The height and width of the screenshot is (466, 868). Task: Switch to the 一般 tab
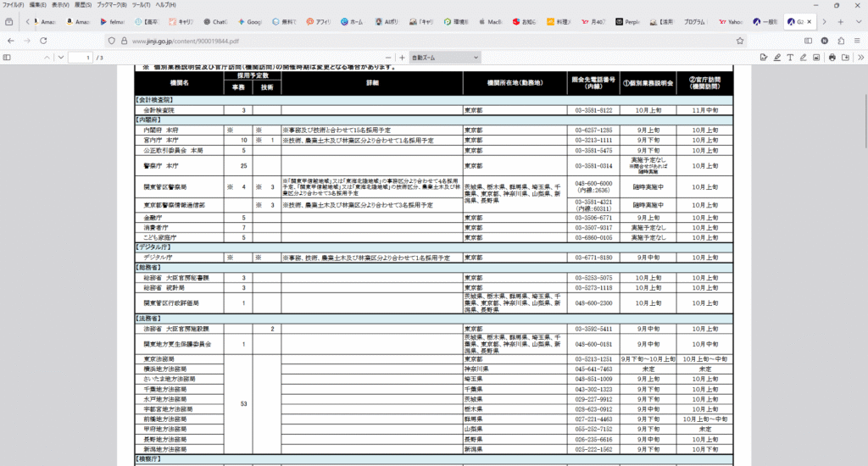765,22
